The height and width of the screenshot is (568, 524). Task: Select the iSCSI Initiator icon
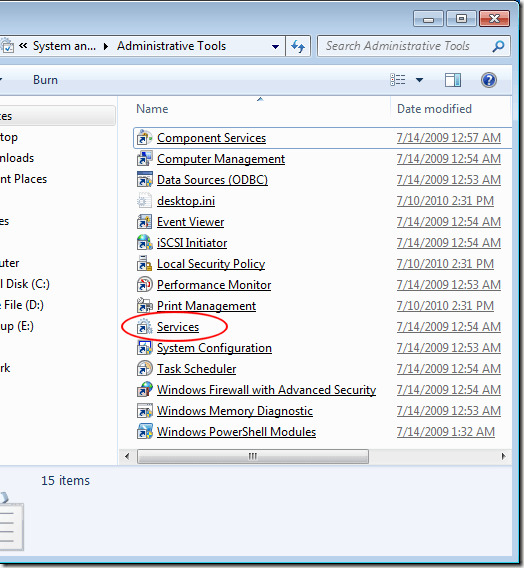[145, 243]
